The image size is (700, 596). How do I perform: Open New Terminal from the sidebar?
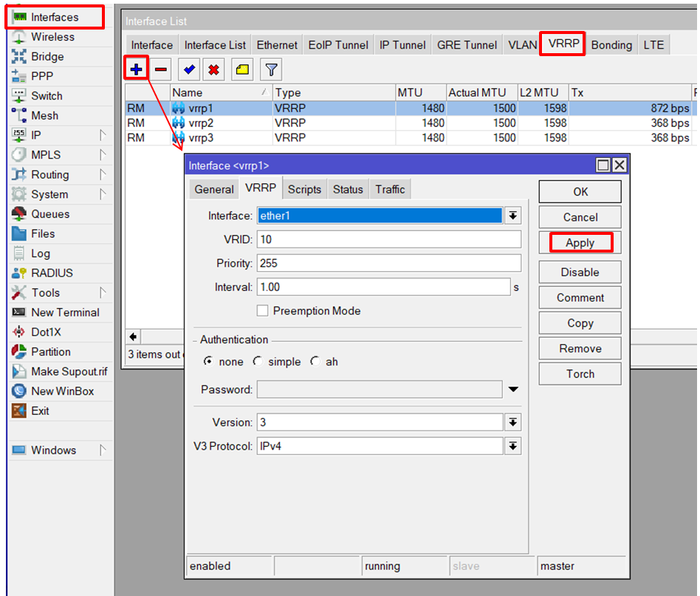[x=65, y=312]
